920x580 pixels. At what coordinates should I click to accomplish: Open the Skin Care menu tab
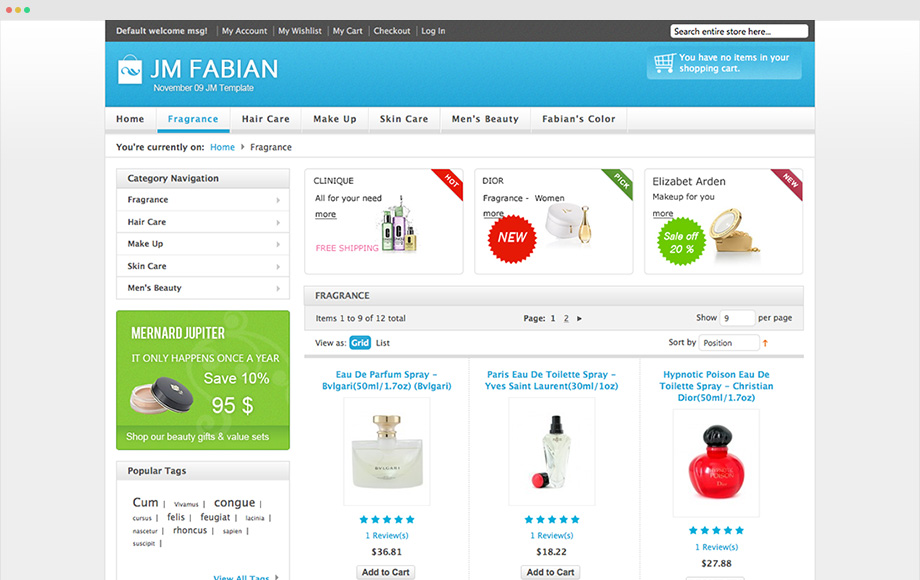point(404,119)
